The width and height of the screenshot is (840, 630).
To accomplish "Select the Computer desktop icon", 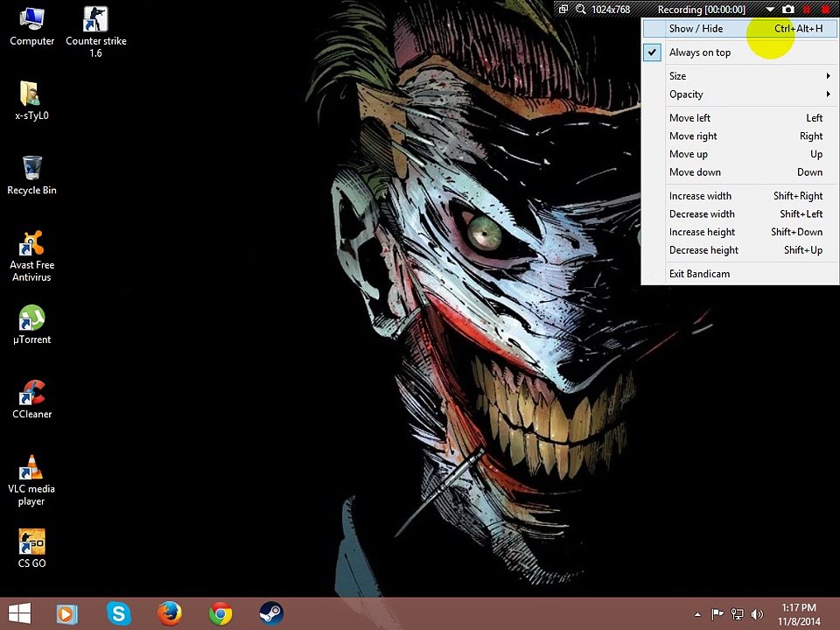I will pyautogui.click(x=31, y=27).
